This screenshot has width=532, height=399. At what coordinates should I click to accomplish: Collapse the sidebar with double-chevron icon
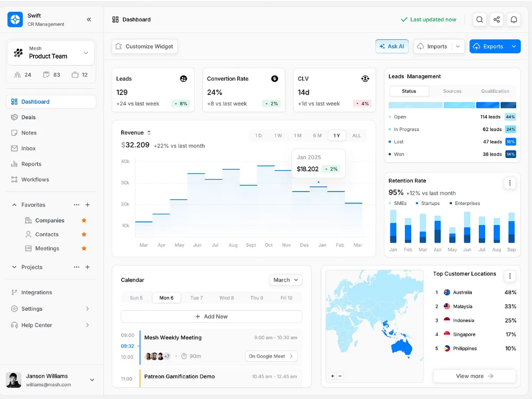[89, 19]
